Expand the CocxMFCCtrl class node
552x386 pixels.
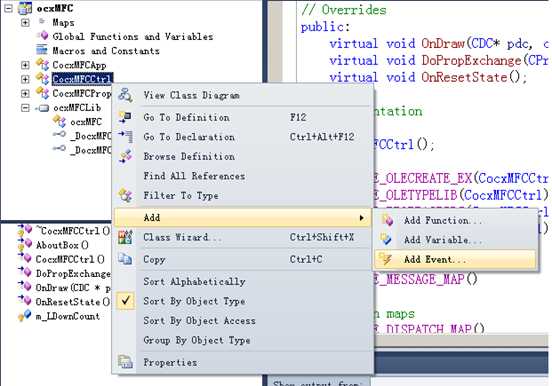point(25,79)
